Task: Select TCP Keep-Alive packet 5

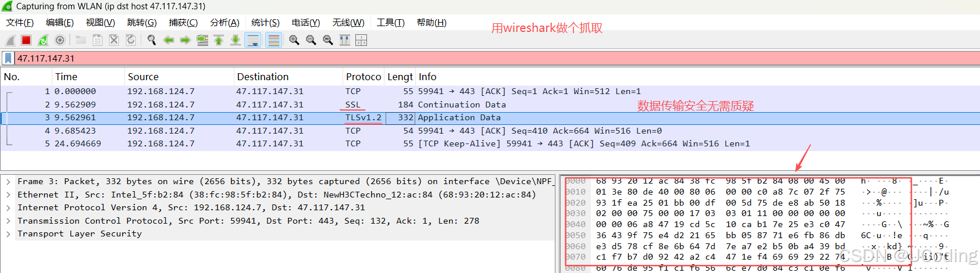Action: (490, 143)
